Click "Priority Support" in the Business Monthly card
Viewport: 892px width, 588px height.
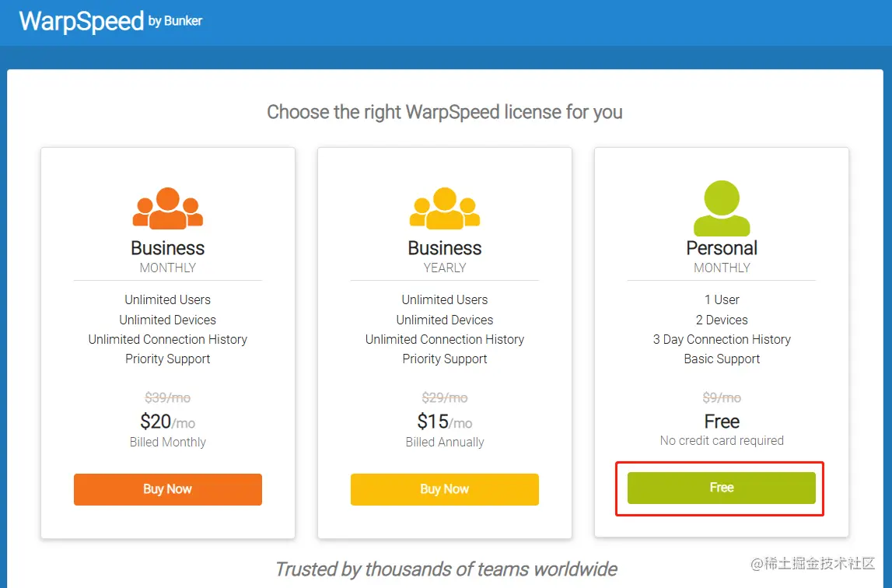[168, 359]
